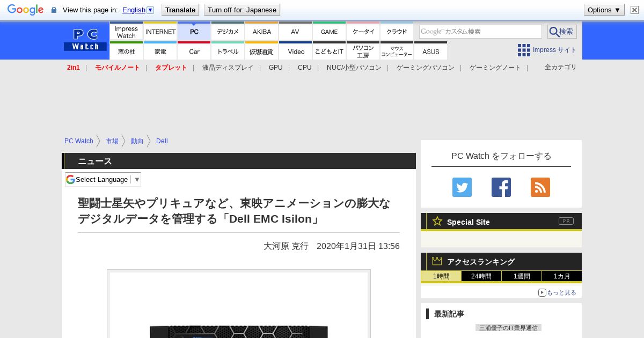Open the ゲーミングパソコン category link
The height and width of the screenshot is (338, 644).
426,68
